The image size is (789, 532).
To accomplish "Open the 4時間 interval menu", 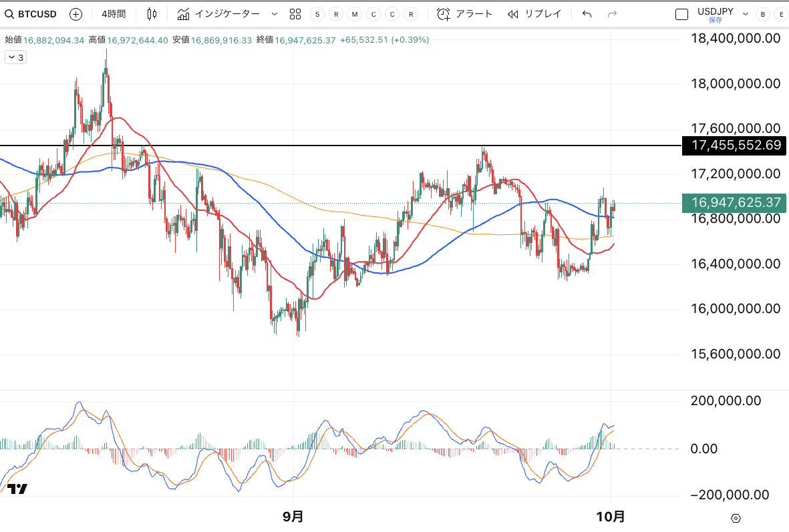I will tap(113, 13).
